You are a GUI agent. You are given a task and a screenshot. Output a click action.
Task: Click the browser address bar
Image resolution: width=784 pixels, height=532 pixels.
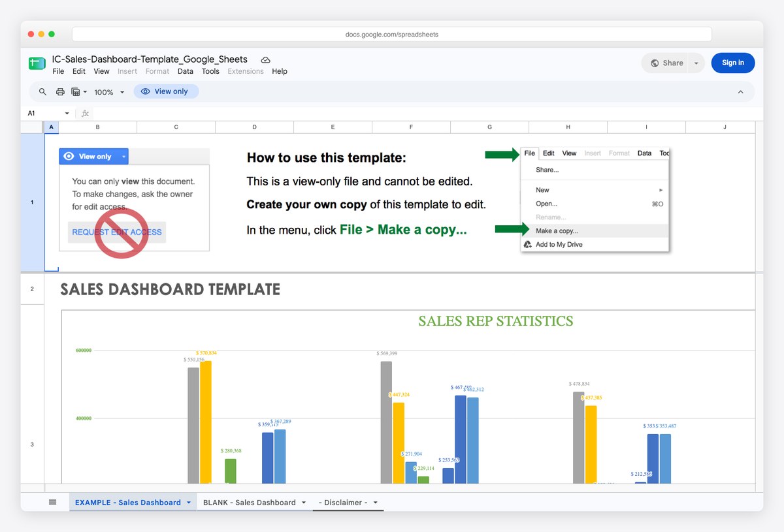point(392,35)
